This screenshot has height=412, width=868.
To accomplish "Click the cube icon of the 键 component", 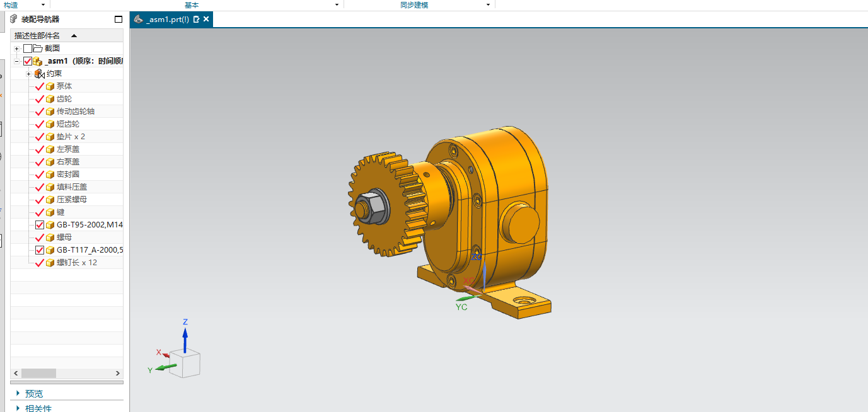I will [x=50, y=212].
